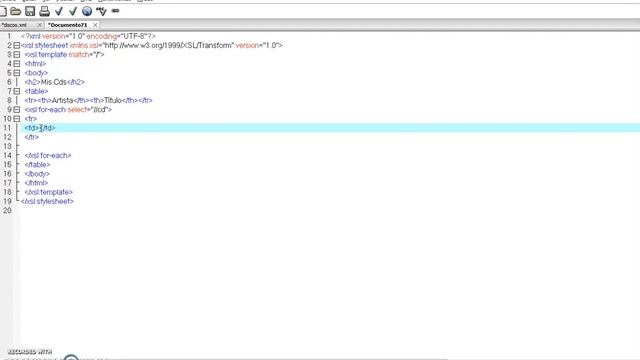Close the *discos.xml tab
Image resolution: width=640 pixels, height=360 pixels.
[40, 25]
